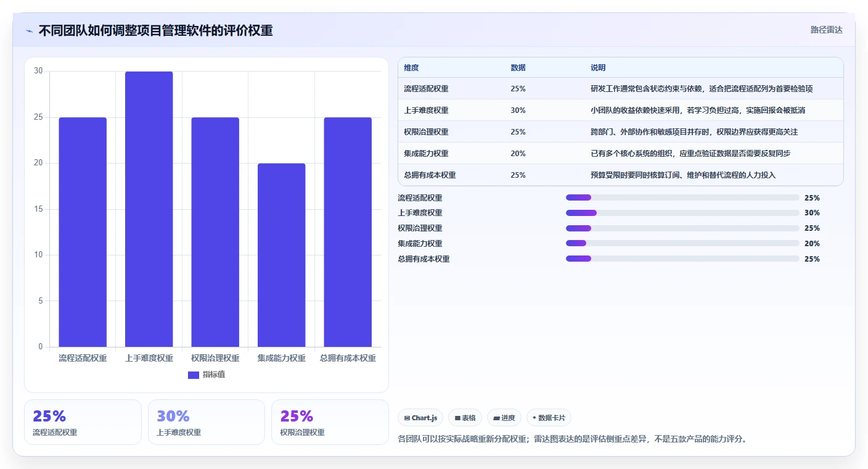Click the dashboard title 不同团队如何调整项目管理软件的评价权重

[155, 31]
